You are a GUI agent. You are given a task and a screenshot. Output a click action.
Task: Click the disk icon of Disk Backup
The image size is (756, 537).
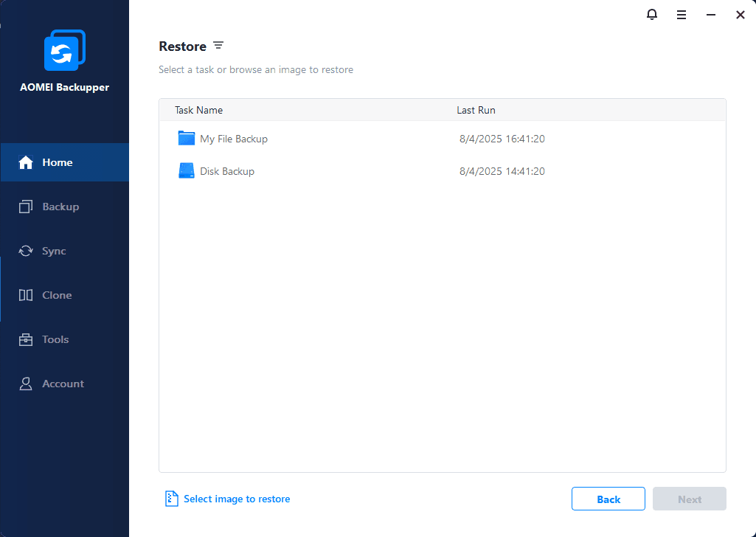(186, 170)
